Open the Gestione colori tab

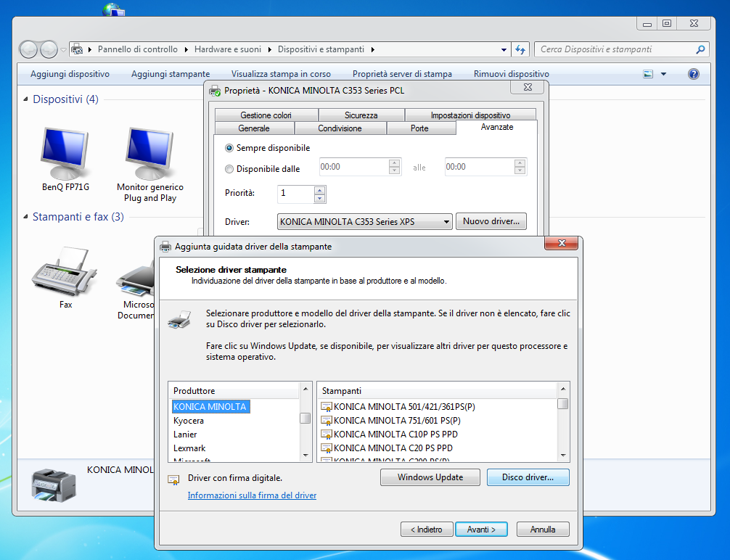tap(266, 115)
